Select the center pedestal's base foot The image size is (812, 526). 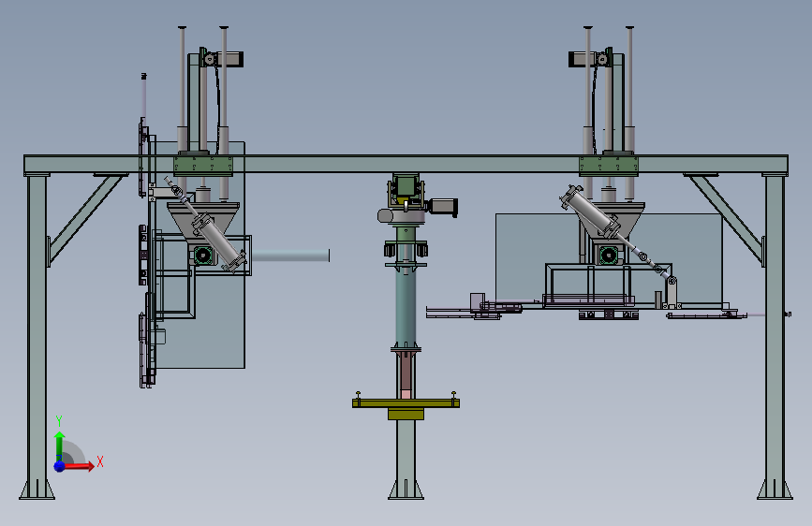(406, 489)
